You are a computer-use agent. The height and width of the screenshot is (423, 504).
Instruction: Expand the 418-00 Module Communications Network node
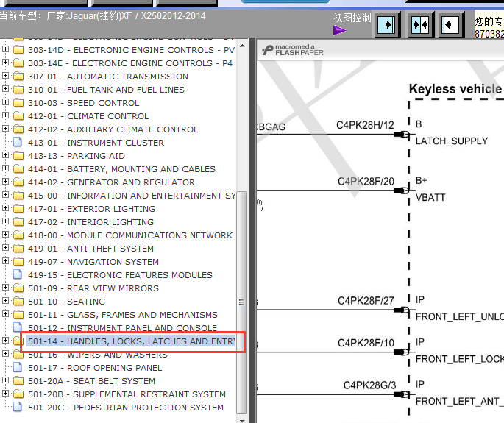5,235
